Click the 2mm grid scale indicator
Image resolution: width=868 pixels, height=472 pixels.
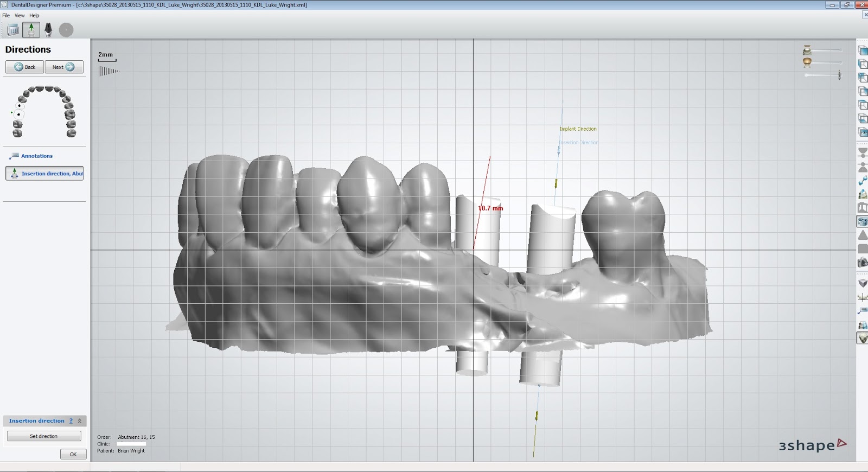(x=107, y=57)
